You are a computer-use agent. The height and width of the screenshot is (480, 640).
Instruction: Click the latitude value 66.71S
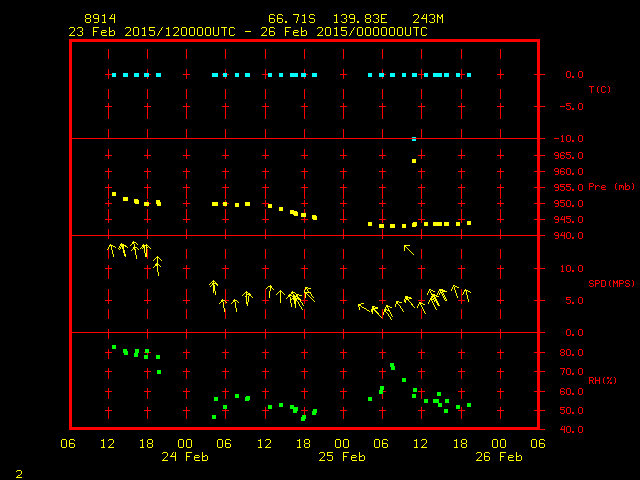[x=290, y=19]
